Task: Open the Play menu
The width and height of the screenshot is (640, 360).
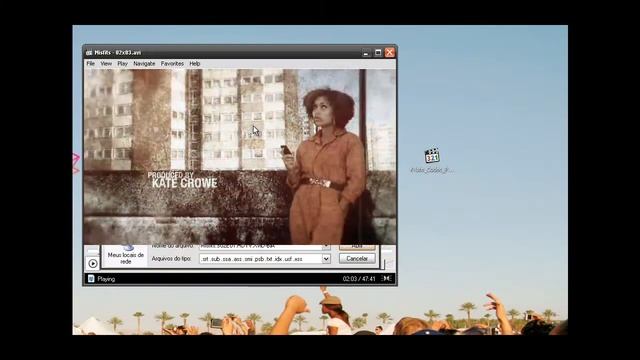Action: click(x=122, y=64)
